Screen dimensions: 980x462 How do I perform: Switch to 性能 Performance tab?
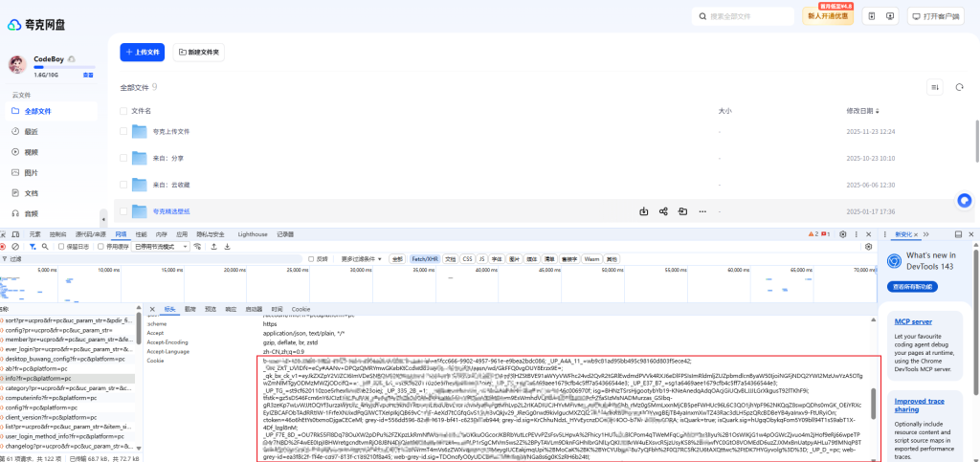pos(142,234)
